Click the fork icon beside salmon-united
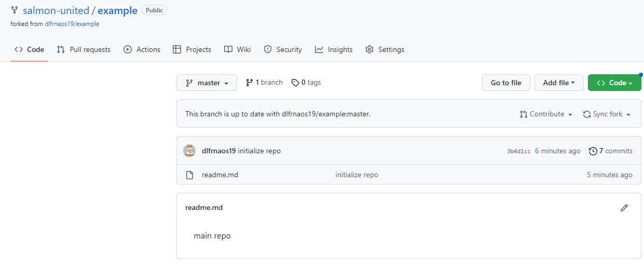The image size is (644, 265). click(15, 10)
